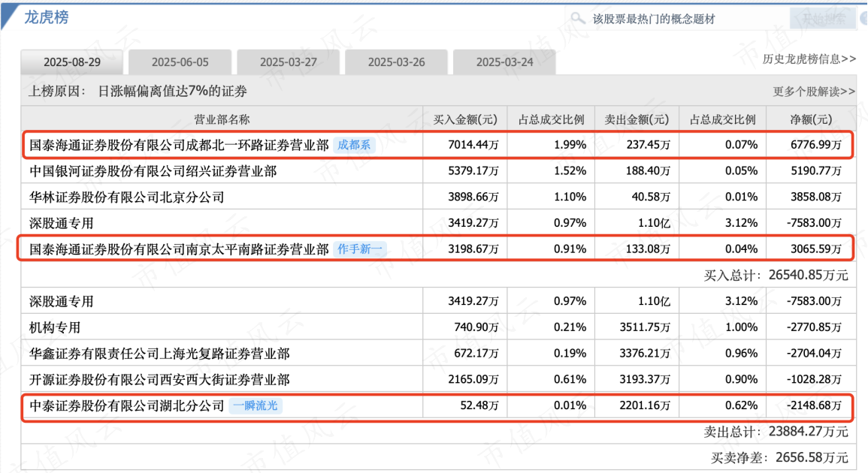This screenshot has width=868, height=473.
Task: Click the search magnifier icon
Action: [x=578, y=18]
